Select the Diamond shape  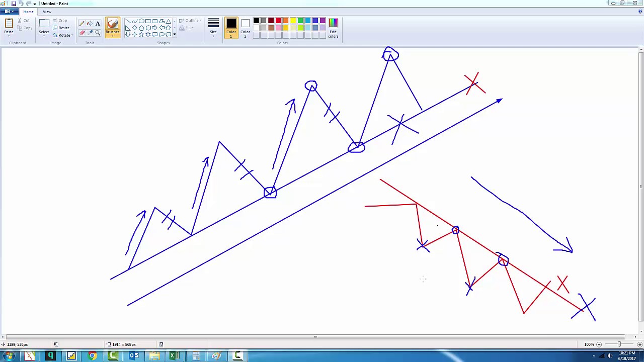[x=134, y=28]
